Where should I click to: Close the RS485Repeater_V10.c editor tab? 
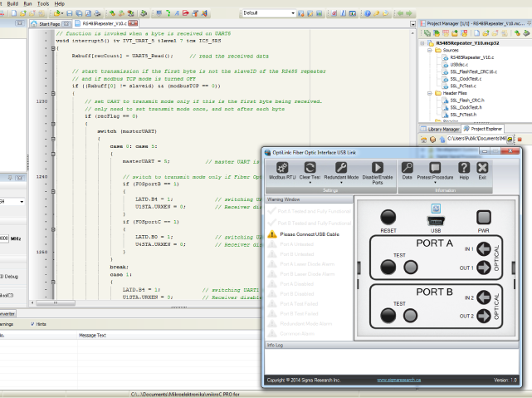point(133,23)
